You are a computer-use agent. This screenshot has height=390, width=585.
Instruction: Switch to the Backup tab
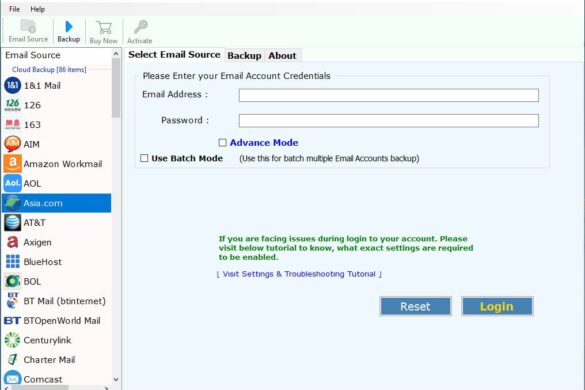point(244,56)
